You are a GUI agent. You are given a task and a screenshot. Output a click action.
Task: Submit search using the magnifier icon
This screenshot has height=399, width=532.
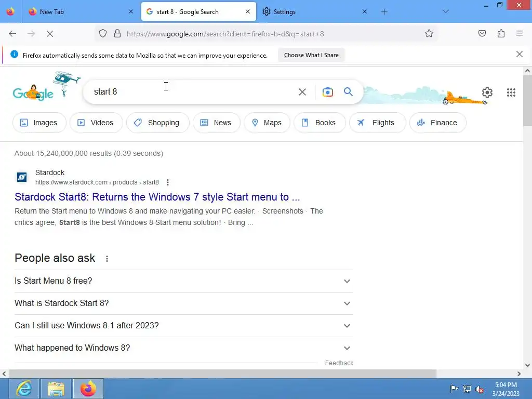click(348, 92)
